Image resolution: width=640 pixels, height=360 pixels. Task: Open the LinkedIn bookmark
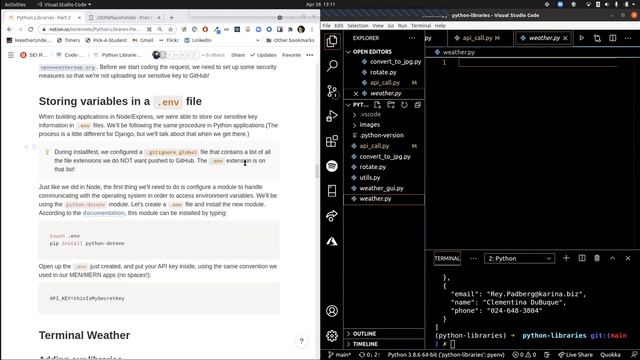[x=198, y=40]
